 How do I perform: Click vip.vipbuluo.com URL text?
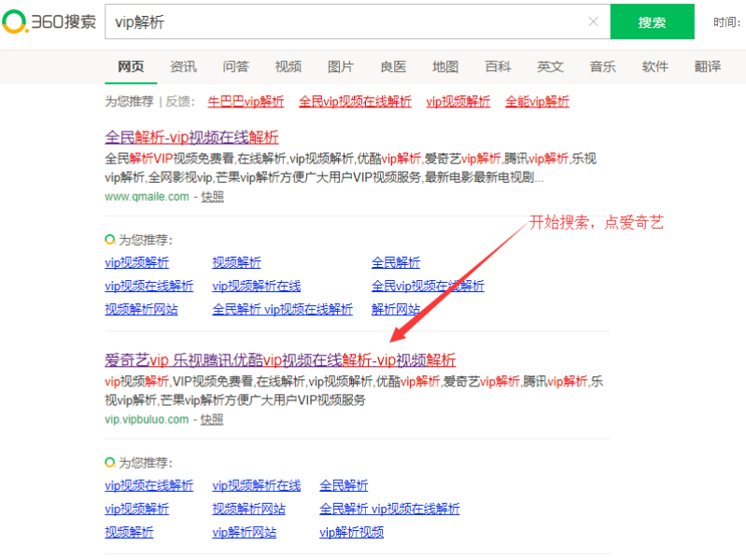click(147, 419)
